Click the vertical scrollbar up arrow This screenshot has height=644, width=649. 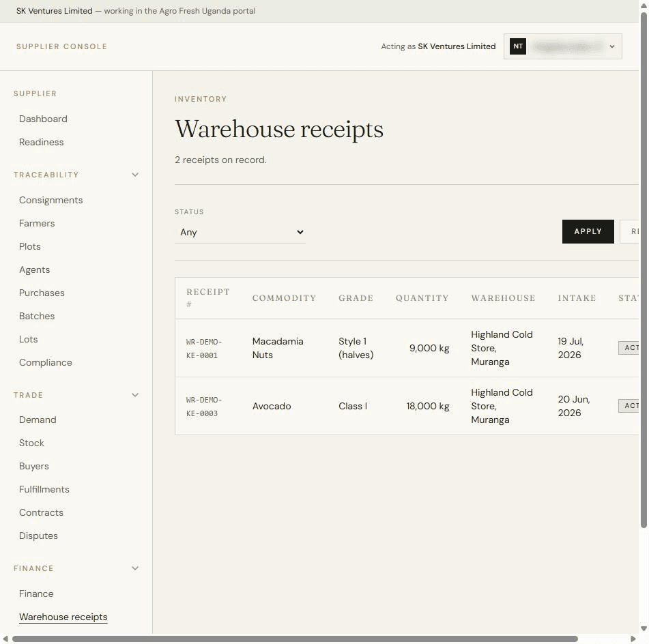644,5
